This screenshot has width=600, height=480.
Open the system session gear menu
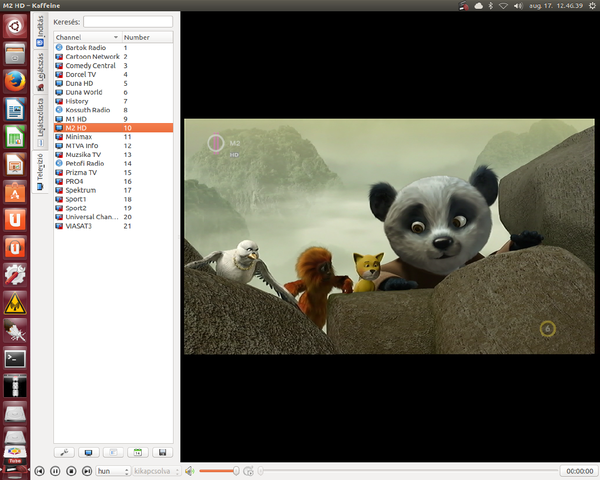pos(592,6)
